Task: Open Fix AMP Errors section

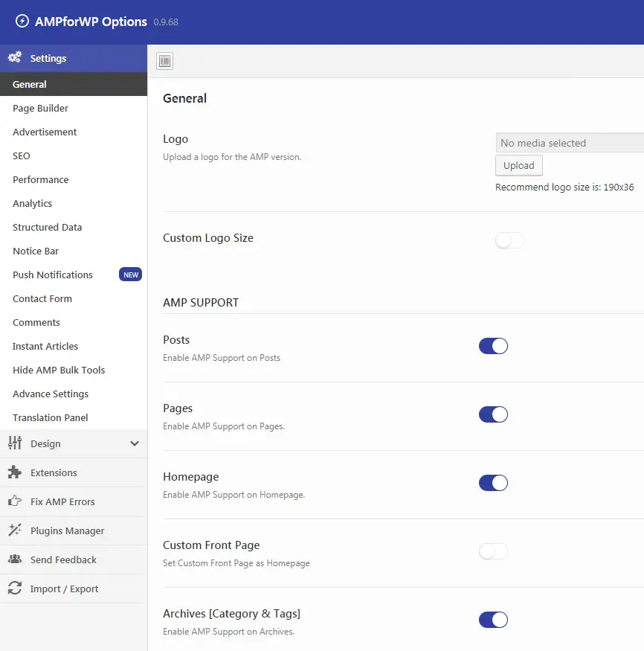Action: (74, 501)
